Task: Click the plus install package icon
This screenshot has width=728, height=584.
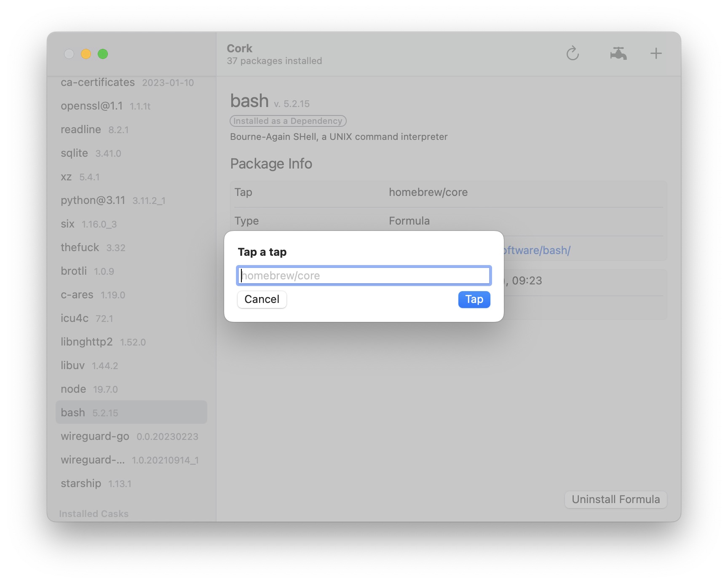Action: 656,54
